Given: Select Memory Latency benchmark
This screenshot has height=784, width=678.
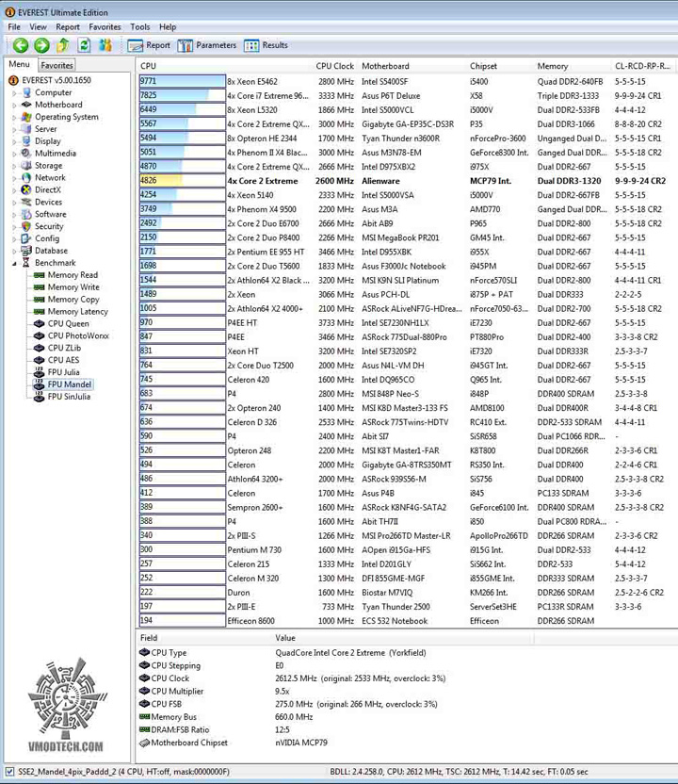Looking at the screenshot, I should [77, 312].
